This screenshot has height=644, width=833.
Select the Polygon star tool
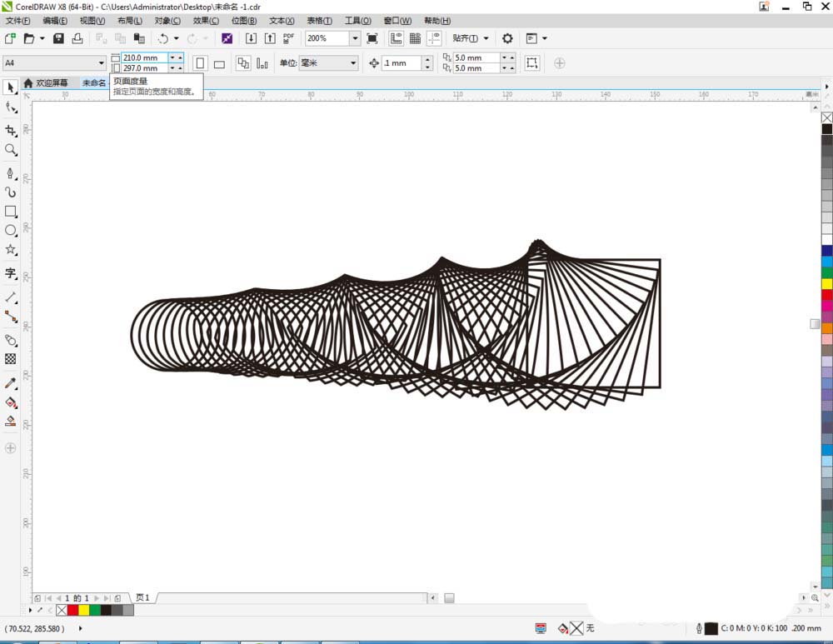[x=11, y=250]
